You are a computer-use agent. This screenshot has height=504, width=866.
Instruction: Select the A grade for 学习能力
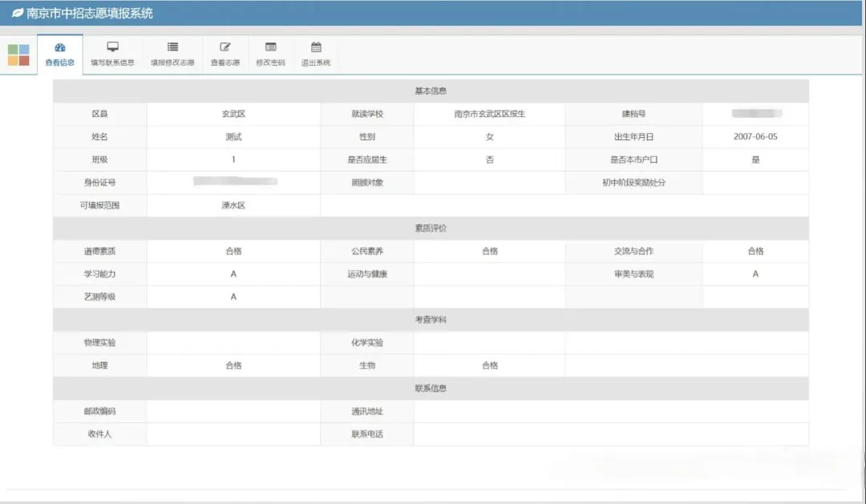point(233,274)
